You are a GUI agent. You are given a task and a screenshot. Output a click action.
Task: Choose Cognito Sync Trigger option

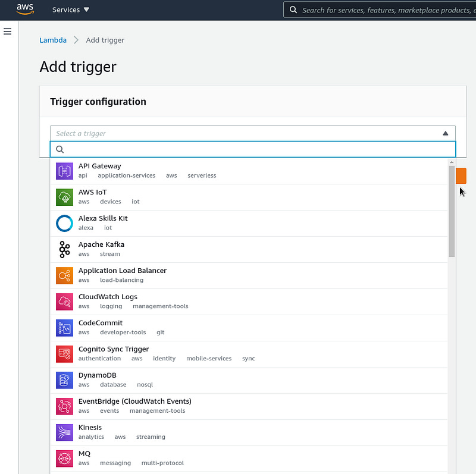click(249, 354)
